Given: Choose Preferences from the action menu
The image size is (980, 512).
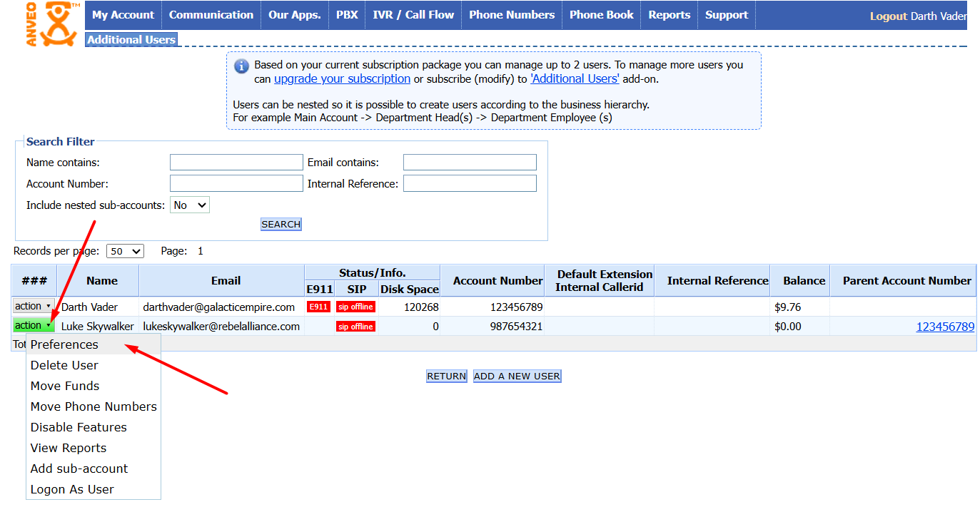Looking at the screenshot, I should pos(94,344).
